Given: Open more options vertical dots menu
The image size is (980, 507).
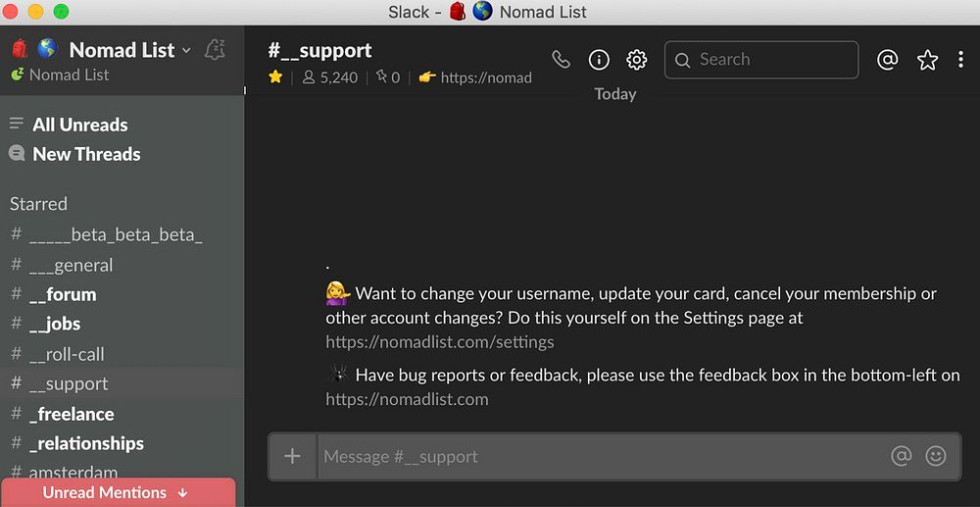Looking at the screenshot, I should pyautogui.click(x=961, y=60).
